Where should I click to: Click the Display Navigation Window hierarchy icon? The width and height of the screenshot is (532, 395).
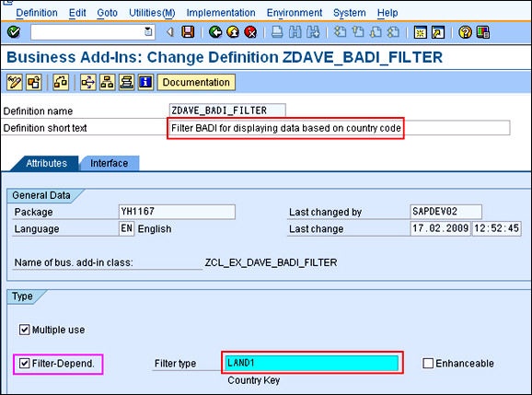(x=107, y=83)
